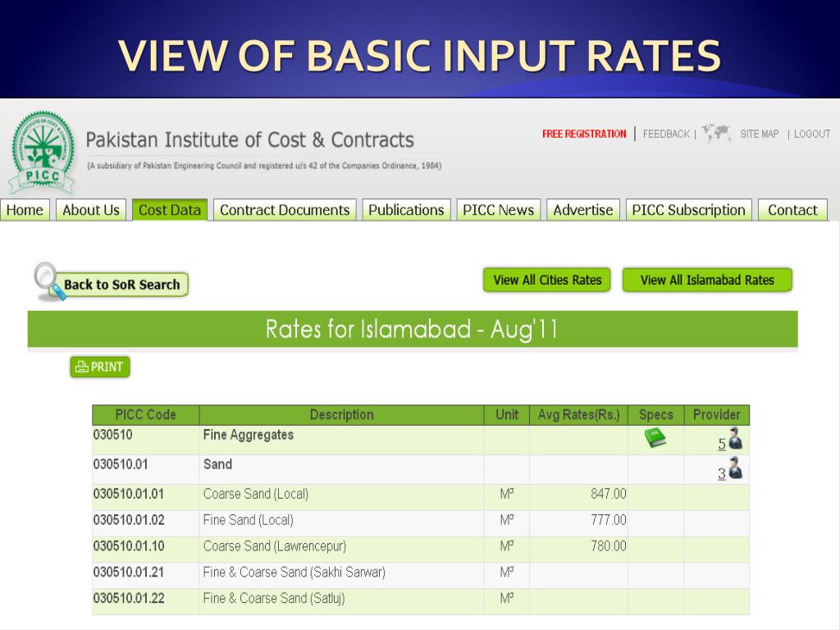This screenshot has width=840, height=630.
Task: Click code 030510.01.10
Action: [129, 546]
